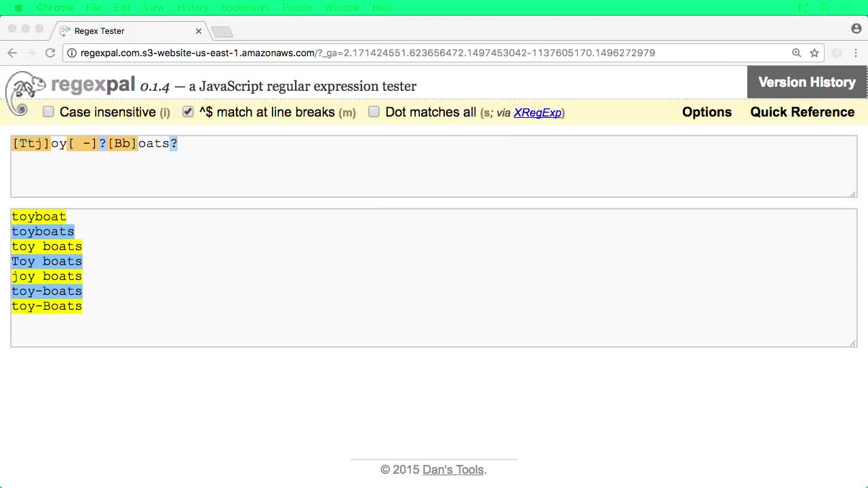The width and height of the screenshot is (868, 488).
Task: Click the regexpal logo
Action: pos(92,84)
